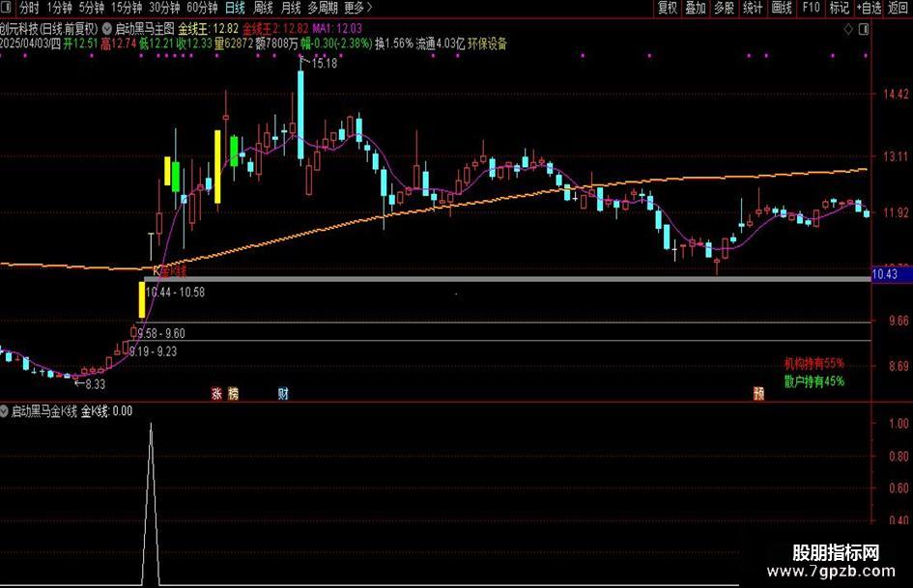
Task: Select the 5分钟 period tab
Action: 92,8
